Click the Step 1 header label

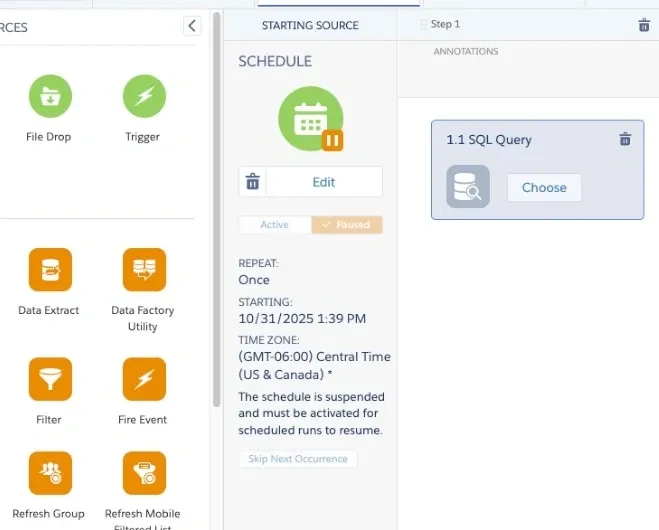[445, 24]
